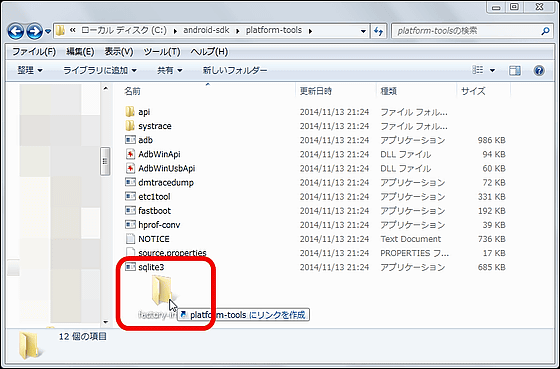560x369 pixels.
Task: Select the etc1tool application icon
Action: 130,196
